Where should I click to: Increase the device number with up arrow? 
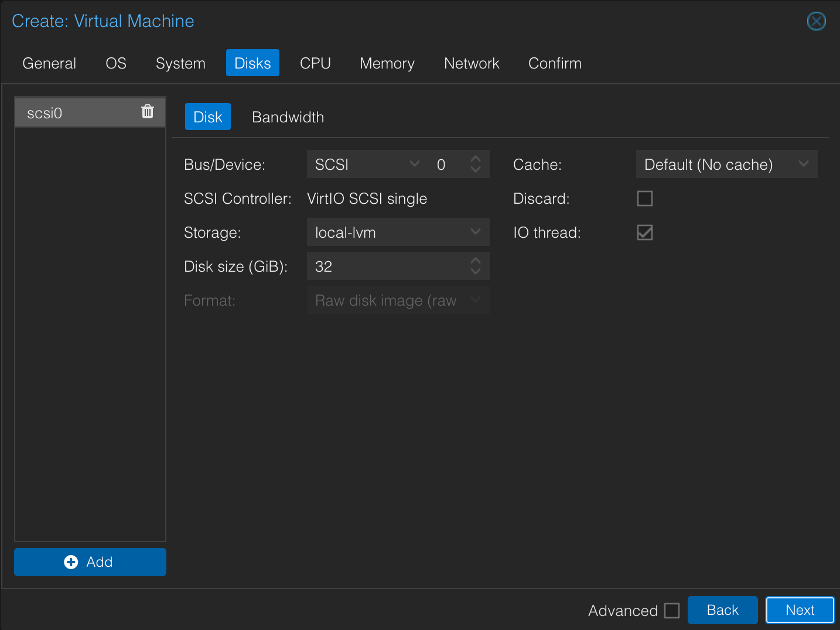click(x=476, y=159)
